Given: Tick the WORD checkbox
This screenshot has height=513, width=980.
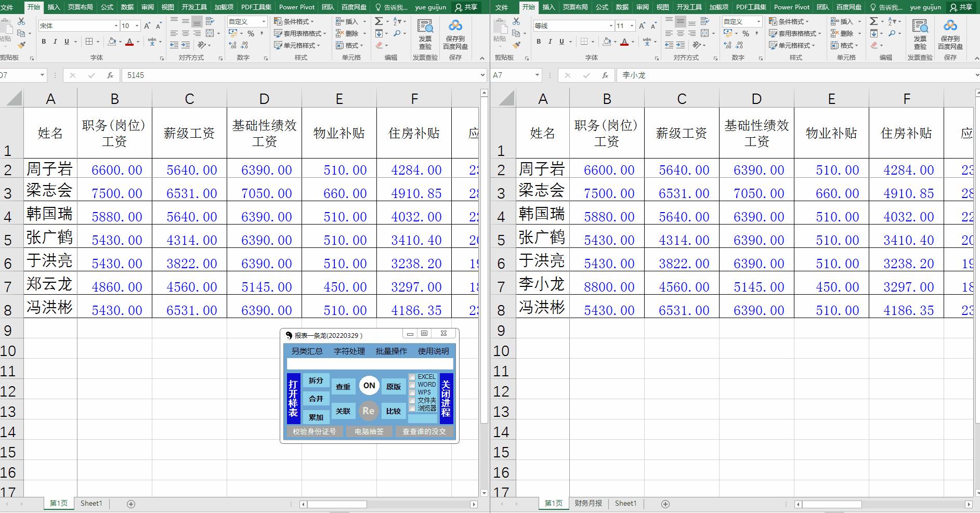Looking at the screenshot, I should [412, 385].
